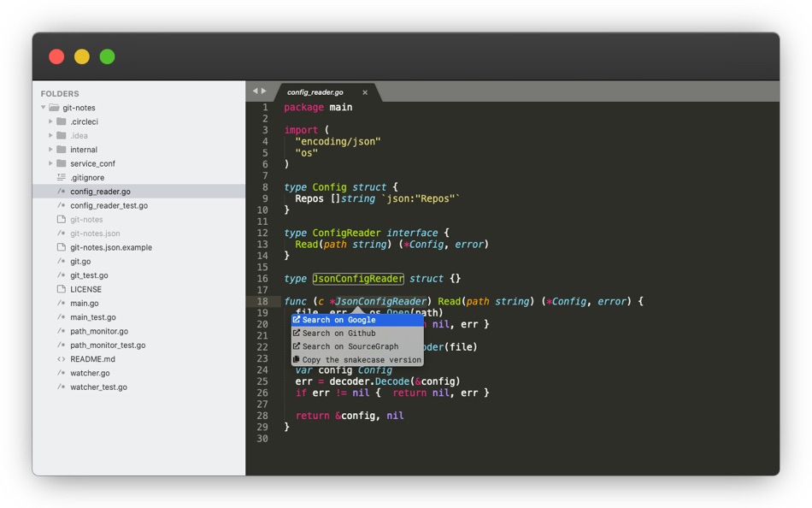This screenshot has width=812, height=508.
Task: Click the code icon beside watcher.go
Action: pyautogui.click(x=61, y=373)
